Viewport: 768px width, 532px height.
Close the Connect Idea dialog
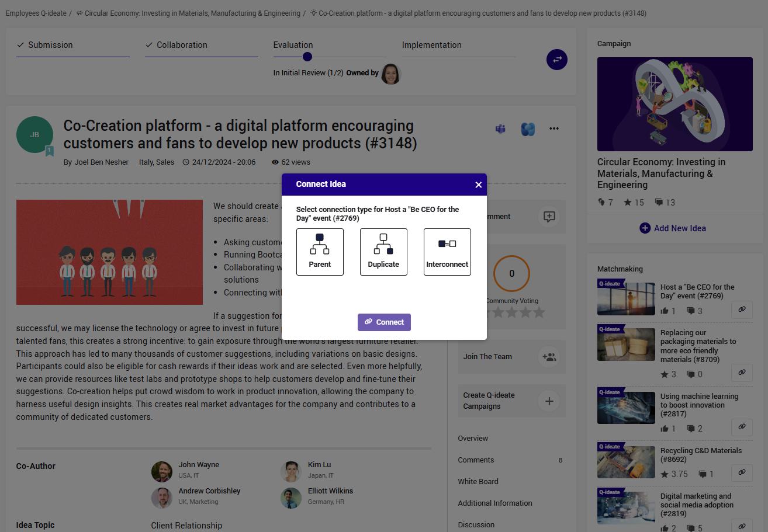click(x=478, y=185)
